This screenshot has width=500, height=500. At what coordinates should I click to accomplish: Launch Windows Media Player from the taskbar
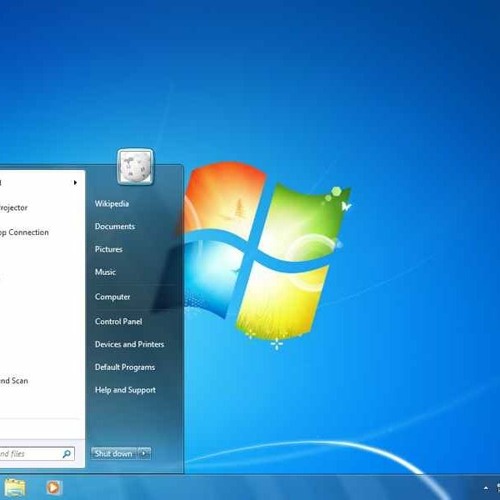pos(54,488)
